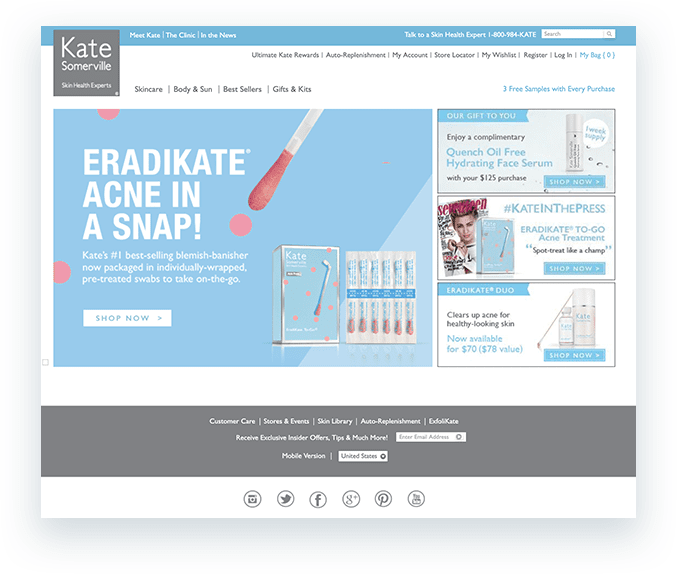This screenshot has width=677, height=574.
Task: Click the Log In link
Action: (x=563, y=55)
